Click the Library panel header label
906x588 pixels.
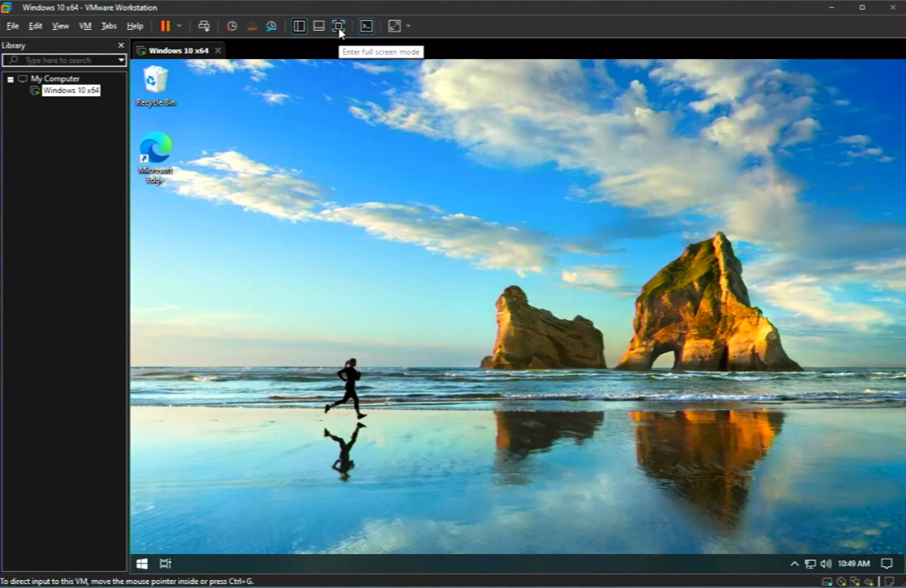13,45
